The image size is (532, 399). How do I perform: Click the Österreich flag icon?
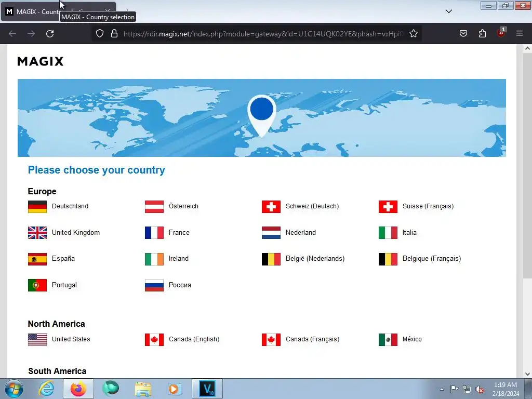(x=154, y=207)
